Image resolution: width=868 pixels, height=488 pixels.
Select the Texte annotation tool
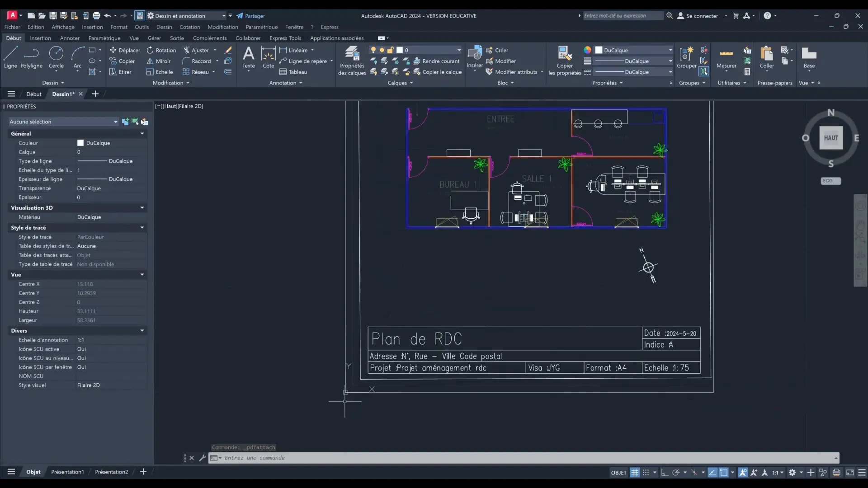point(248,57)
